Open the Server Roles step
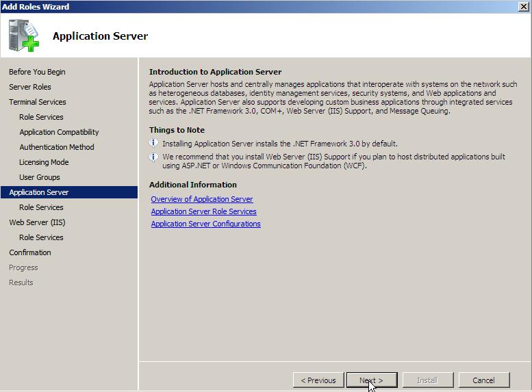 click(30, 87)
